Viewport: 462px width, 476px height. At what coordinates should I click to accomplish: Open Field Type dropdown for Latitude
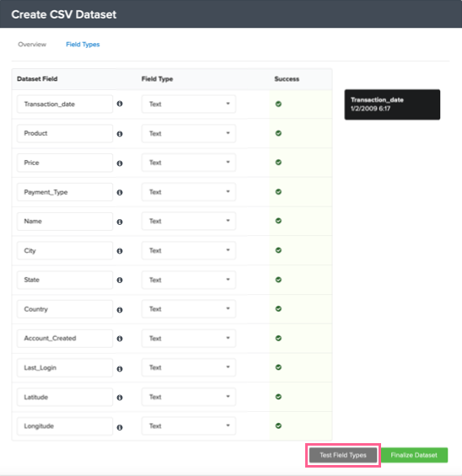pos(189,397)
